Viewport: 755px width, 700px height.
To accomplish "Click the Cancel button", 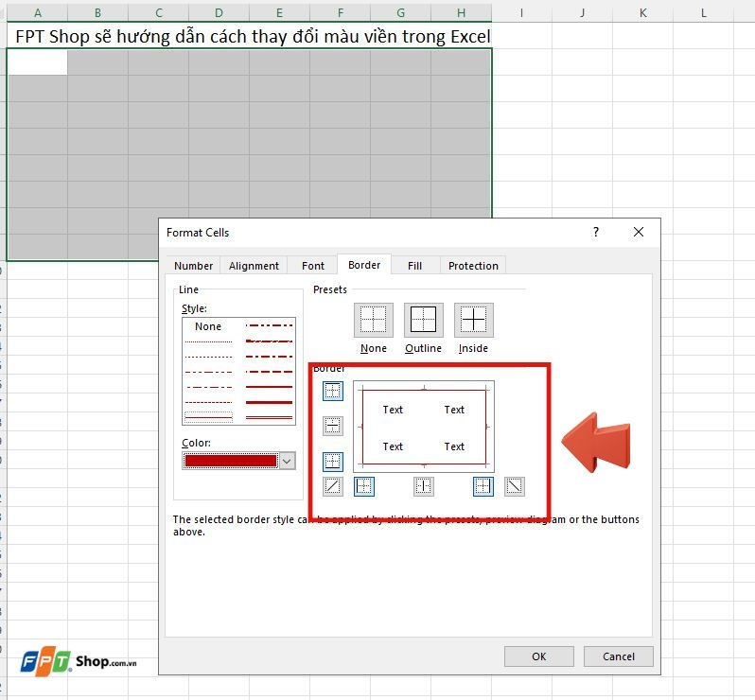I will tap(618, 656).
